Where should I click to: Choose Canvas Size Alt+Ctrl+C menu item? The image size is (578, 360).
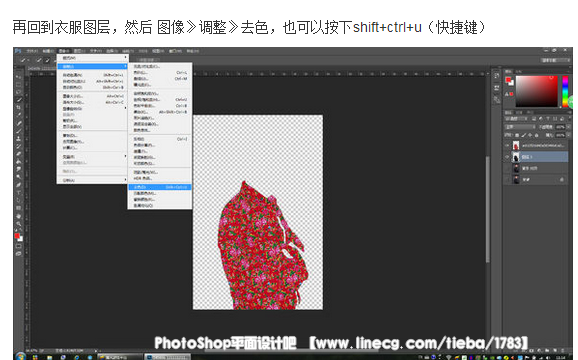[x=93, y=102]
